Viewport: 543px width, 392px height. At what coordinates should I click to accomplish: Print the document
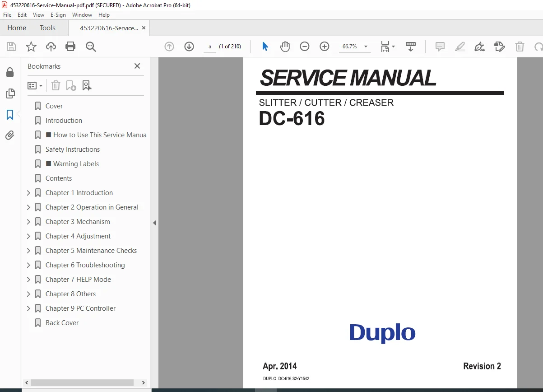[x=70, y=47]
